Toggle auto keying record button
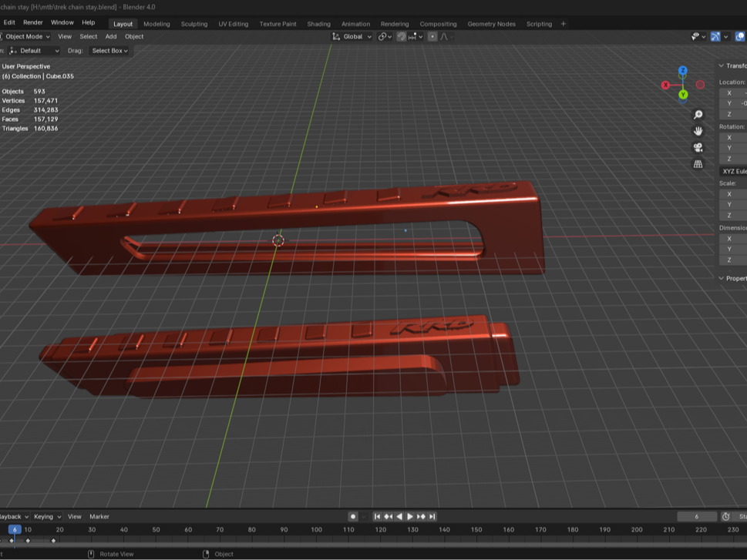This screenshot has width=747, height=560. pyautogui.click(x=353, y=517)
